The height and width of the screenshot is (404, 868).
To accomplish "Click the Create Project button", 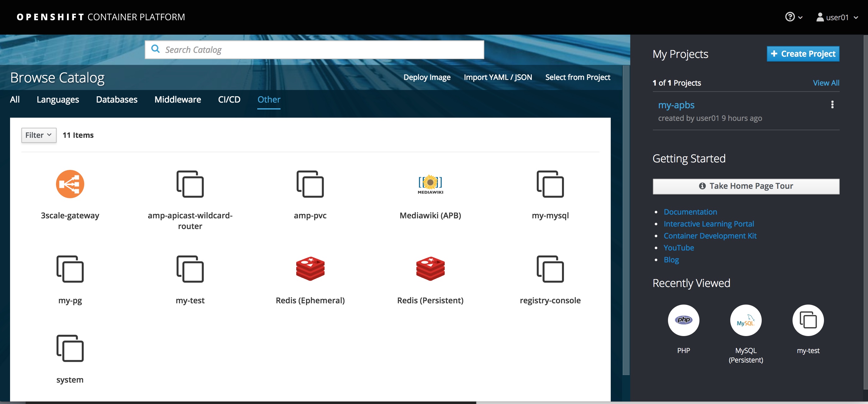I will point(803,54).
